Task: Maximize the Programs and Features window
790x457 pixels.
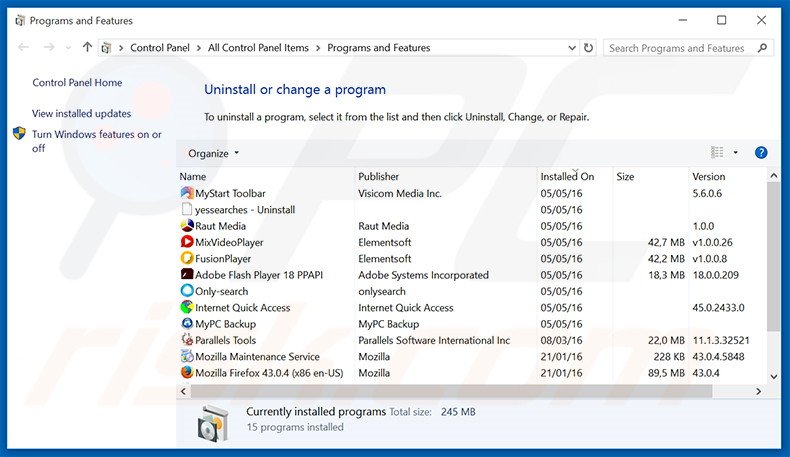Action: 721,20
